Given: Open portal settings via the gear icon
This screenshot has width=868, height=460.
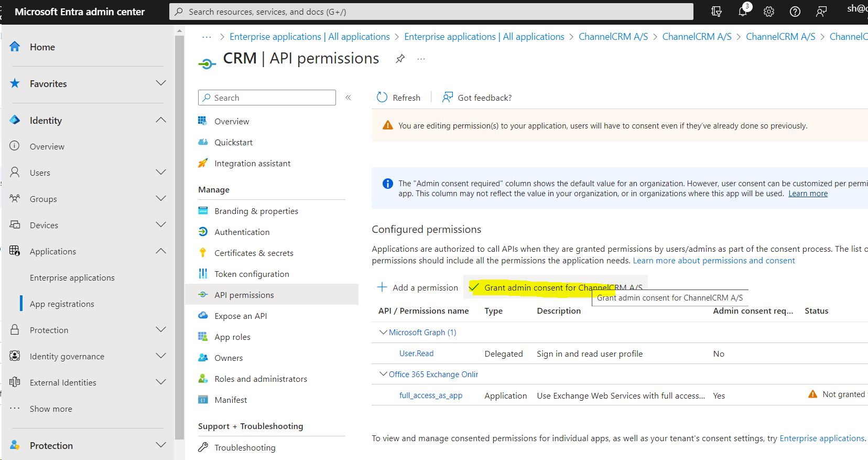Looking at the screenshot, I should click(x=769, y=12).
